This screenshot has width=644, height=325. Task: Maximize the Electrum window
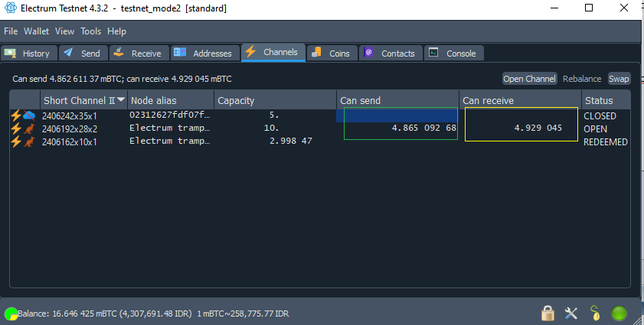(589, 8)
